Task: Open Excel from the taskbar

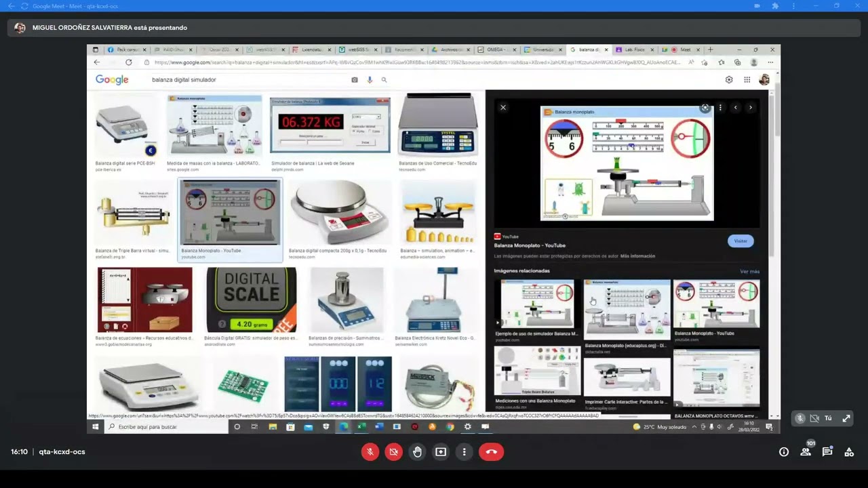Action: point(361,427)
